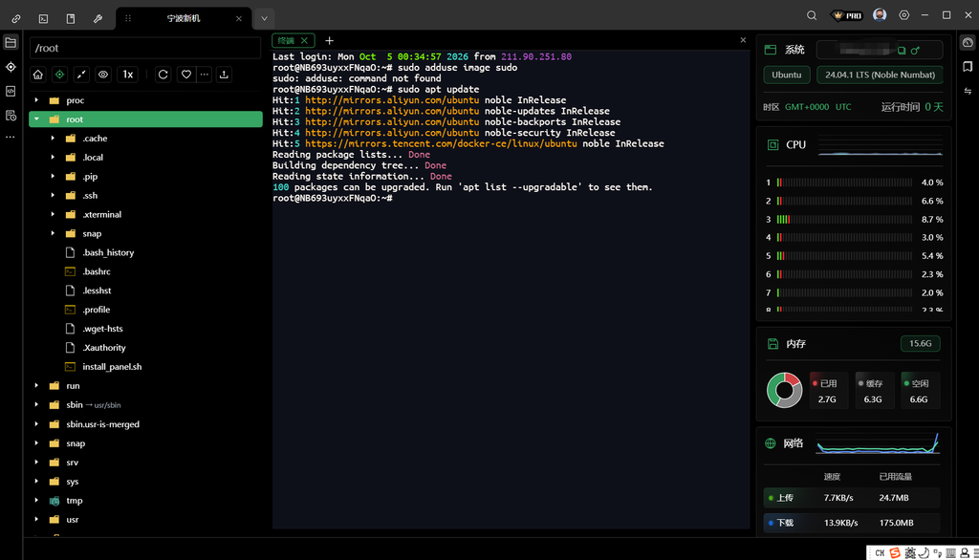This screenshot has width=979, height=560.
Task: Expand the proc folder
Action: click(36, 100)
